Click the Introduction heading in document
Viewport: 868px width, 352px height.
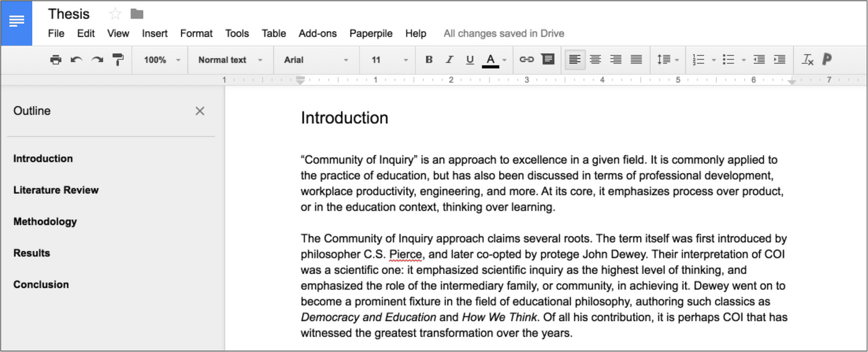point(345,118)
